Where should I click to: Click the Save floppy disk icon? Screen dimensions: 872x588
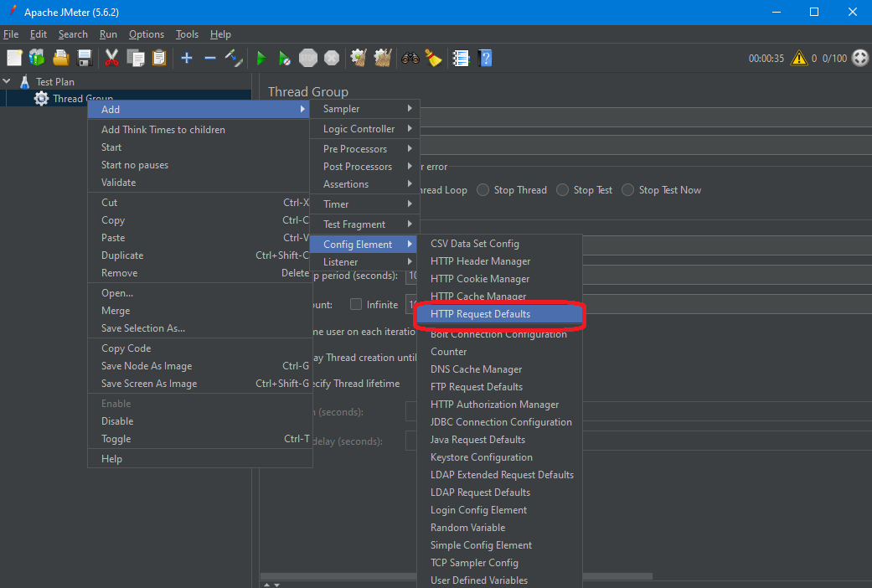tap(85, 58)
